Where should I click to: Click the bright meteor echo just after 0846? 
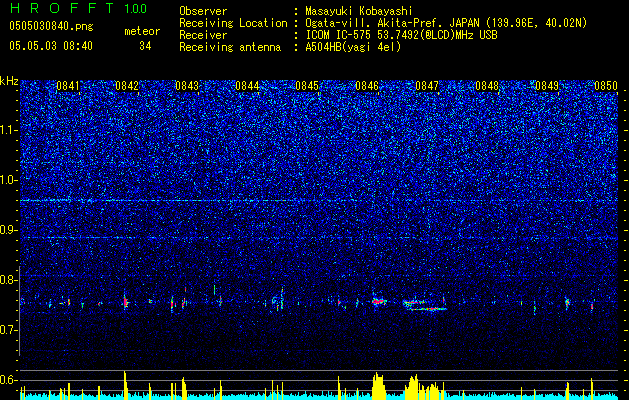click(x=378, y=301)
